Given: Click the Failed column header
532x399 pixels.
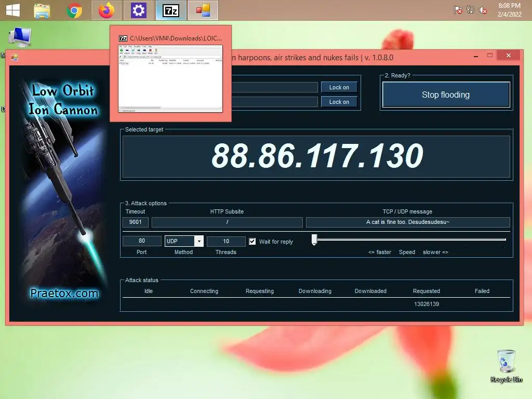Looking at the screenshot, I should 482,291.
